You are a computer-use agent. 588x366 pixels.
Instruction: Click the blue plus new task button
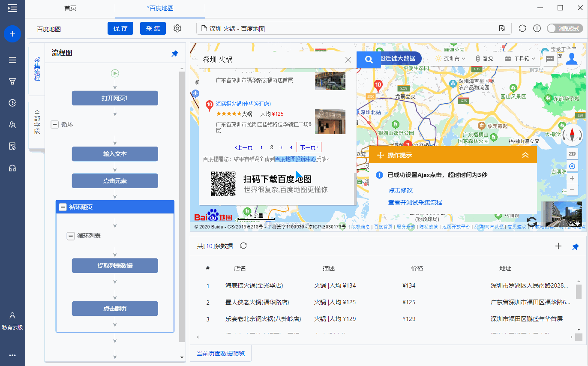[12, 34]
